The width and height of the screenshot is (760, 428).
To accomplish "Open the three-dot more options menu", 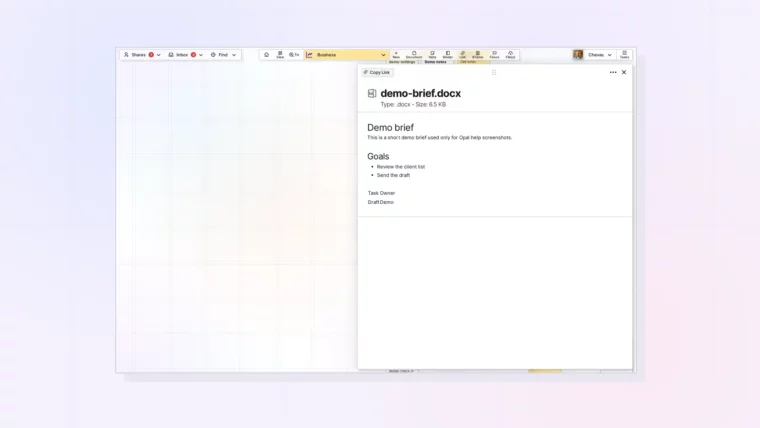I will click(613, 72).
